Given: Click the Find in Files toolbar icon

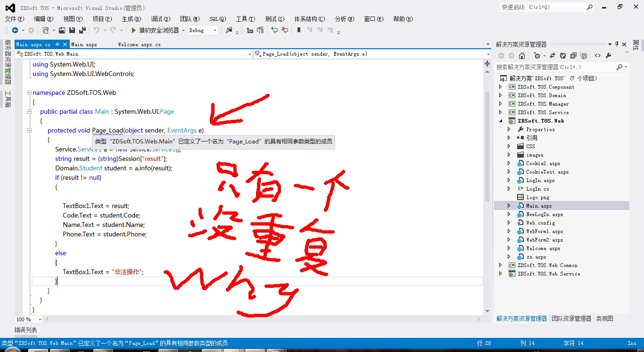Looking at the screenshot, I should click(229, 30).
